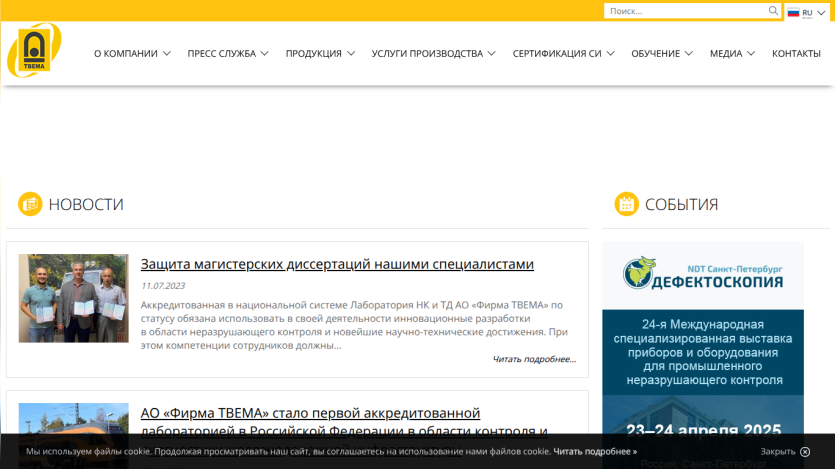Screen dimensions: 835x469
Task: Open the СЕРТИФИКАЦИЯ СИ menu item
Action: pyautogui.click(x=557, y=53)
